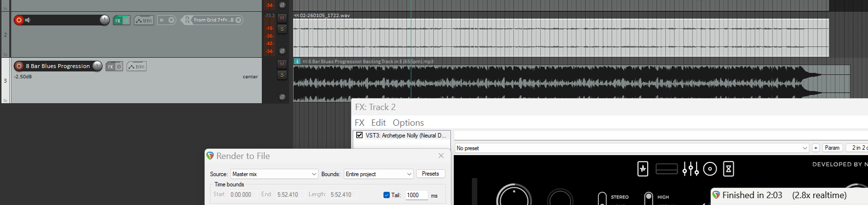
Task: Arm track 2 for recording
Action: click(x=19, y=20)
